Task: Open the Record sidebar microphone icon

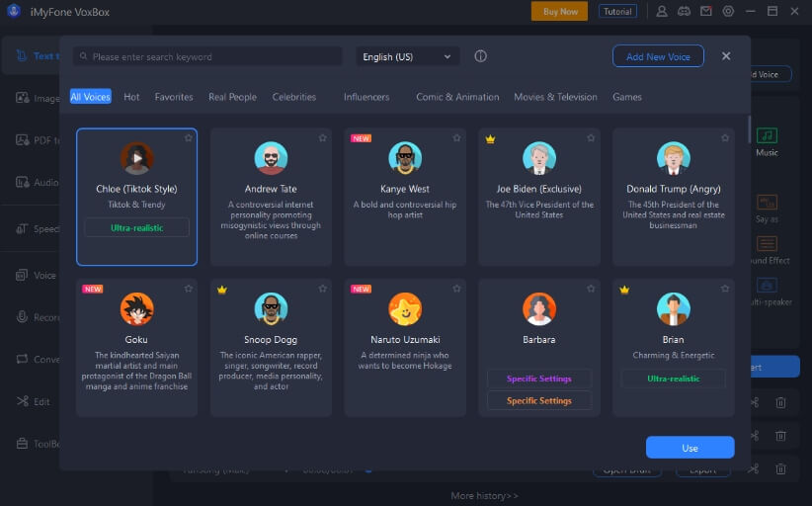Action: [x=23, y=317]
